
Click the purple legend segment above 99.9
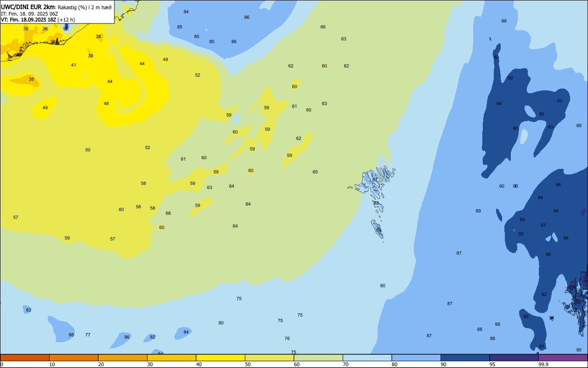click(x=563, y=357)
